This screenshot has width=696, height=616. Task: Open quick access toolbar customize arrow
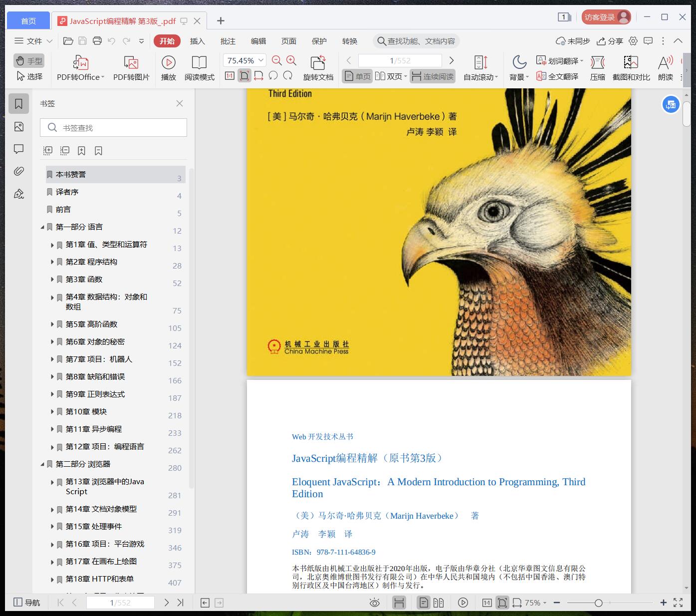[142, 41]
